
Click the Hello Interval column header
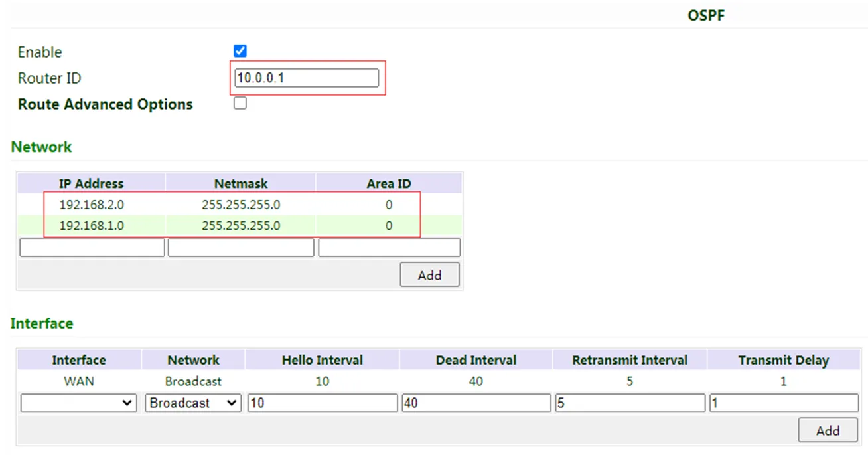[x=323, y=360]
